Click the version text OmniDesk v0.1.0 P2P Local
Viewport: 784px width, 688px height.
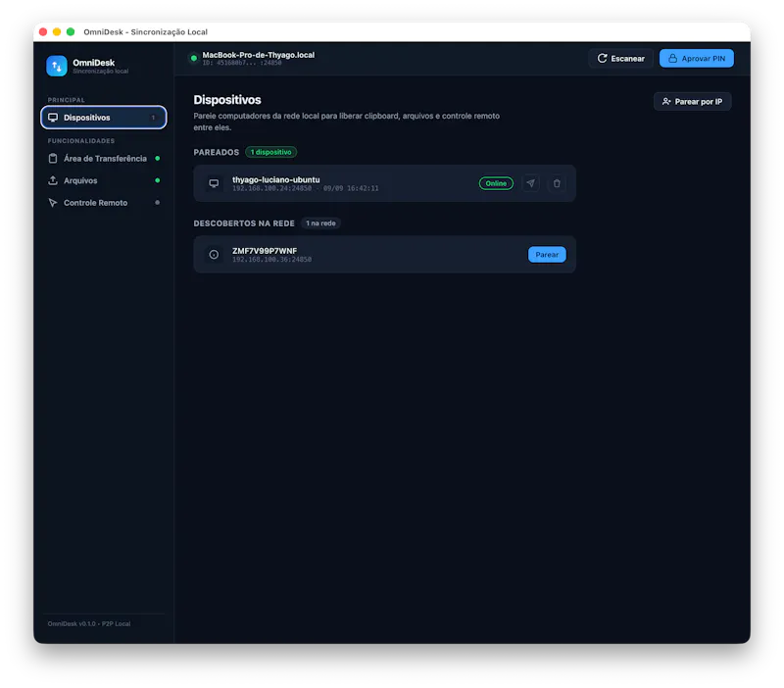[89, 623]
